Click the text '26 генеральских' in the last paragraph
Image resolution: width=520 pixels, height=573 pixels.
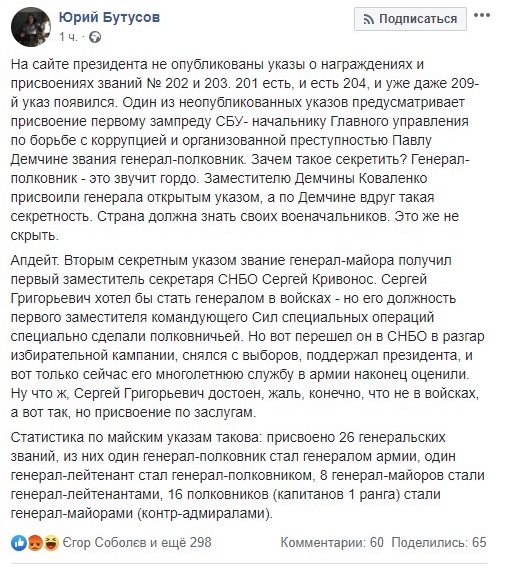pyautogui.click(x=392, y=437)
